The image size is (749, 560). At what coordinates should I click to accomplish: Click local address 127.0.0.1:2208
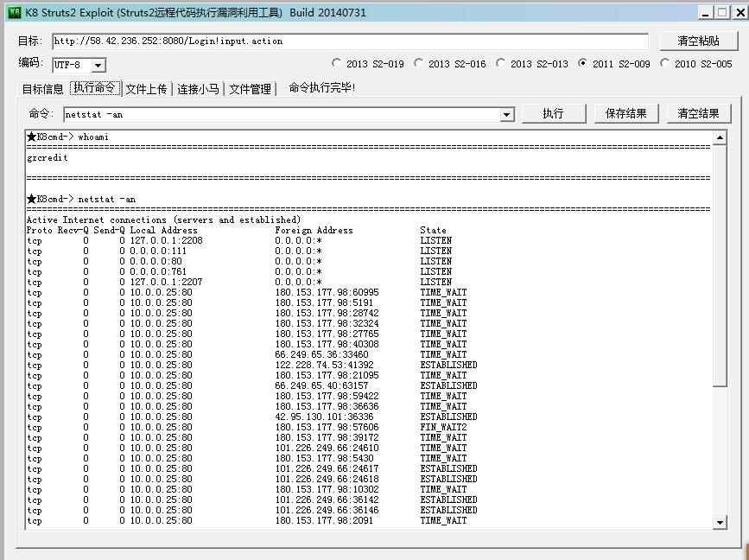point(166,241)
